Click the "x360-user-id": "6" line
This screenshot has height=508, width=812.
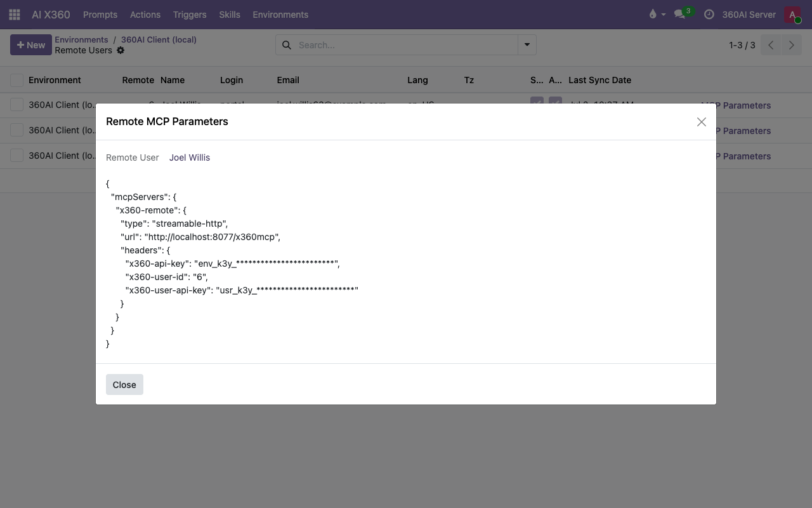[x=166, y=277]
